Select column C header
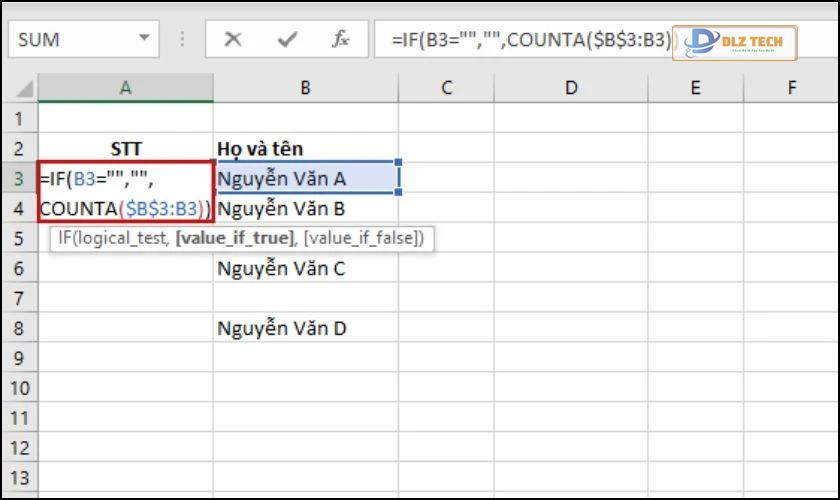The height and width of the screenshot is (500, 840). (446, 88)
